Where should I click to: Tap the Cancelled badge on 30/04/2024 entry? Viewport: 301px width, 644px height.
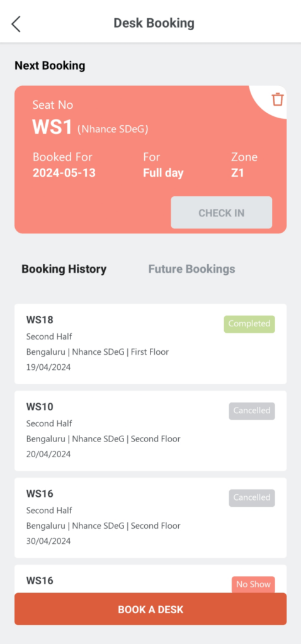tap(252, 497)
